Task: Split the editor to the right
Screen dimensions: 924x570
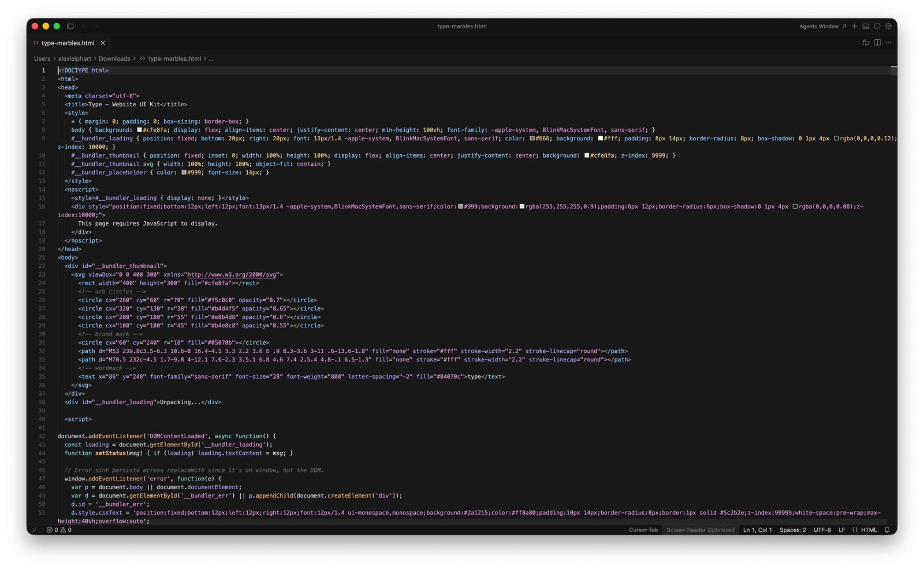Action: tap(877, 43)
